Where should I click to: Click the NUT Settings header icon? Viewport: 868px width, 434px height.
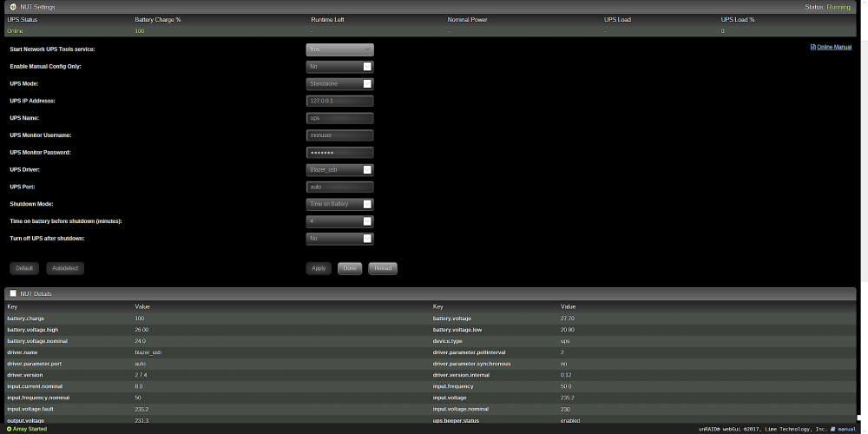13,7
